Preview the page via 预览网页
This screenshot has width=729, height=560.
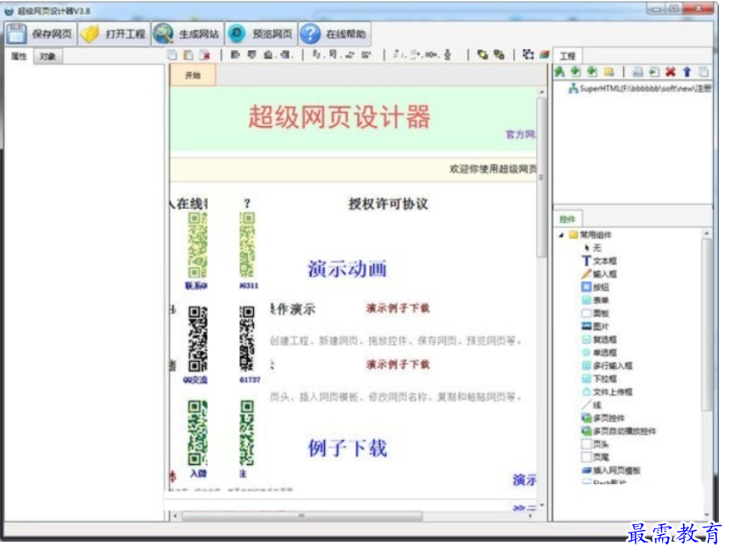pyautogui.click(x=261, y=34)
